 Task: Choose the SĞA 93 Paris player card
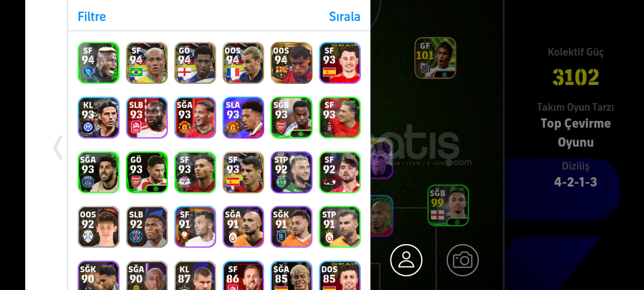point(98,172)
